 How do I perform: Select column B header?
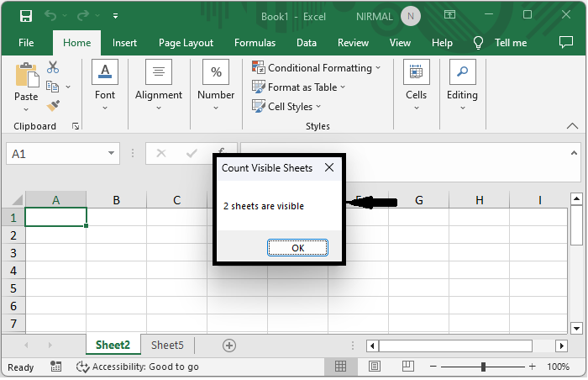[116, 200]
